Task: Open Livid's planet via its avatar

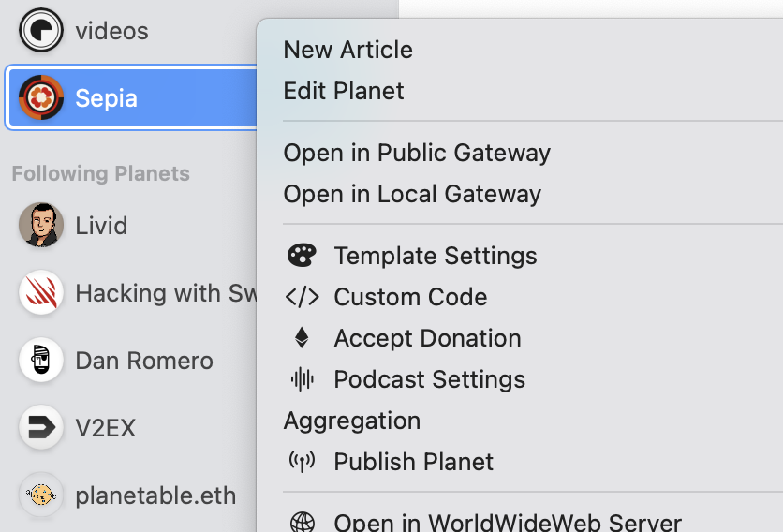Action: coord(41,226)
